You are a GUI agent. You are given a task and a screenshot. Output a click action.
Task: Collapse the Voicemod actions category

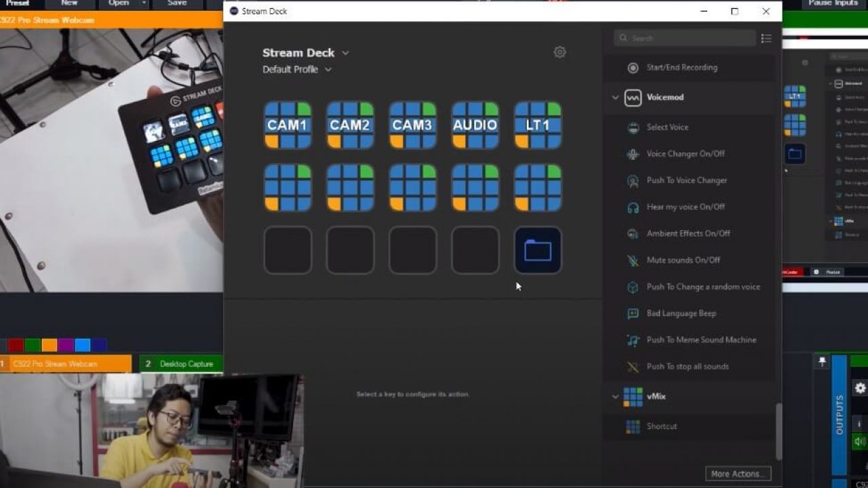(x=615, y=98)
